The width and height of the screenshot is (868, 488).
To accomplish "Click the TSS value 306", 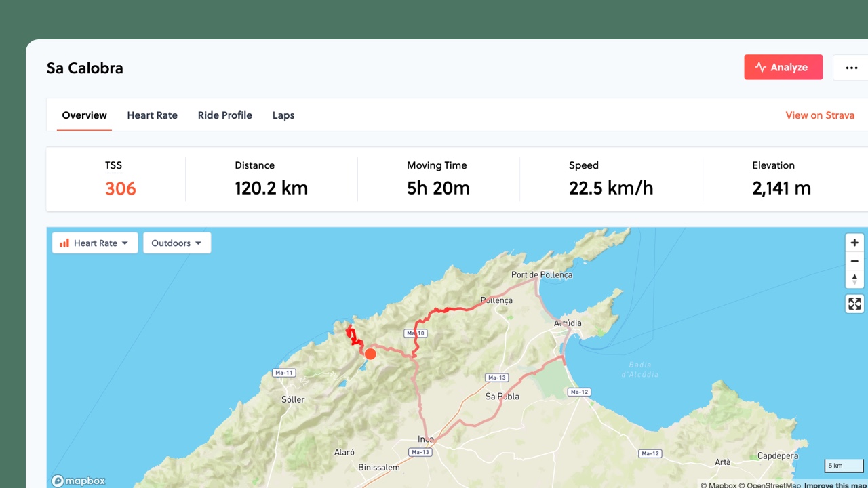I will coord(121,188).
